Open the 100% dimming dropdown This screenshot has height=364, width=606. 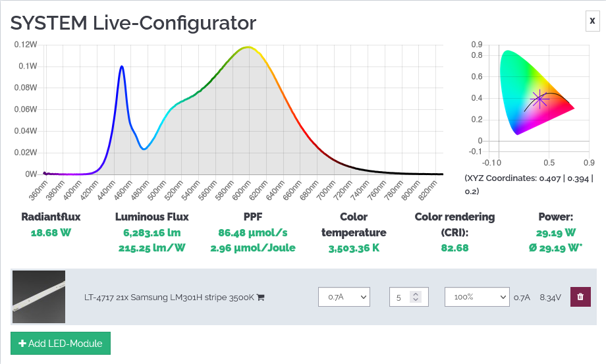477,297
